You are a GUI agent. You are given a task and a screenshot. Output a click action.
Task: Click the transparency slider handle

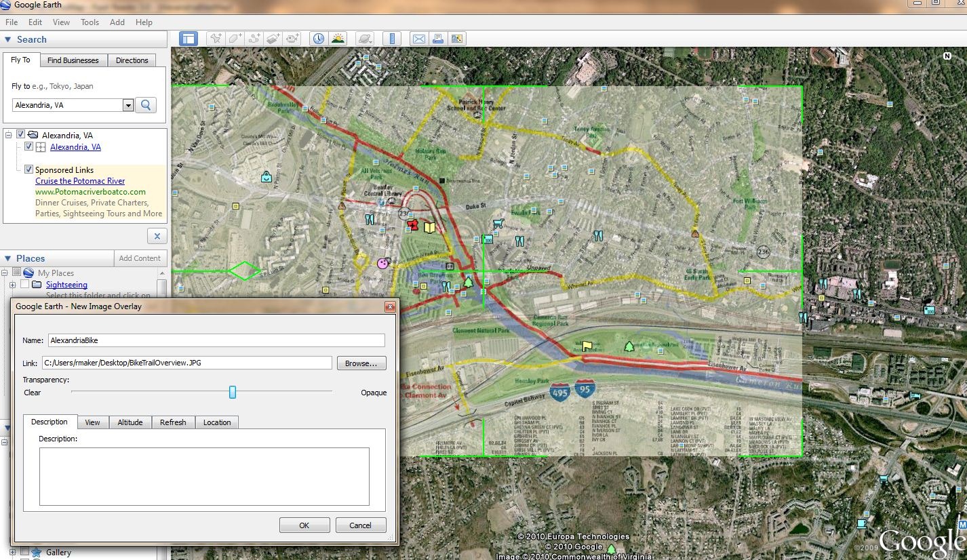click(233, 392)
